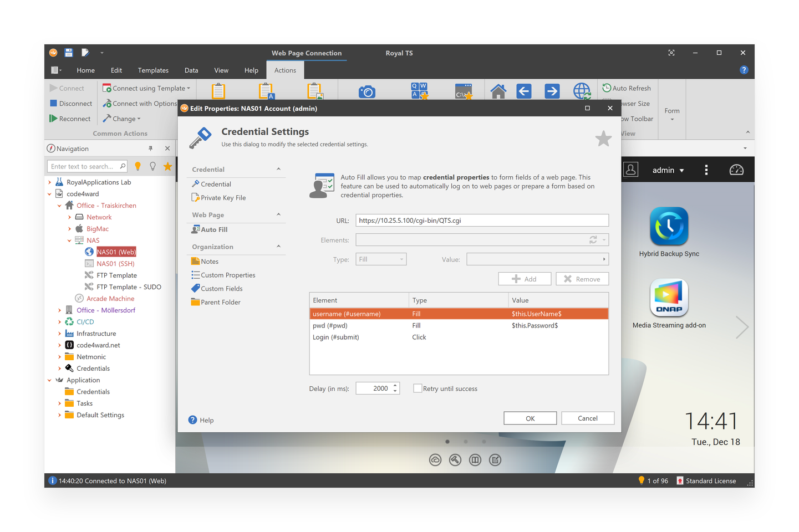The height and width of the screenshot is (532, 799).
Task: Open the Type dropdown showing Fill
Action: click(x=381, y=259)
